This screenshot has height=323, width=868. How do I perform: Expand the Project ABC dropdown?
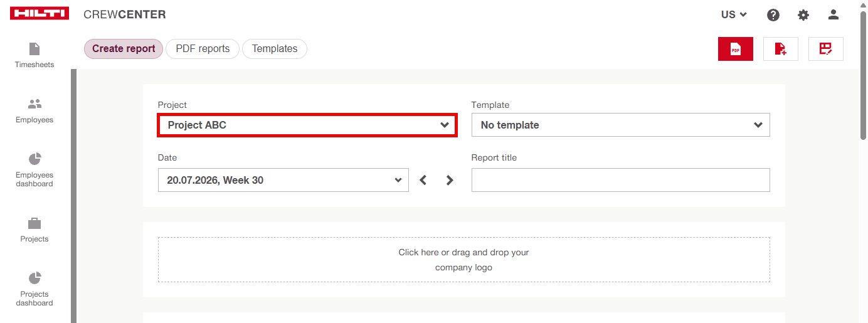coord(307,125)
